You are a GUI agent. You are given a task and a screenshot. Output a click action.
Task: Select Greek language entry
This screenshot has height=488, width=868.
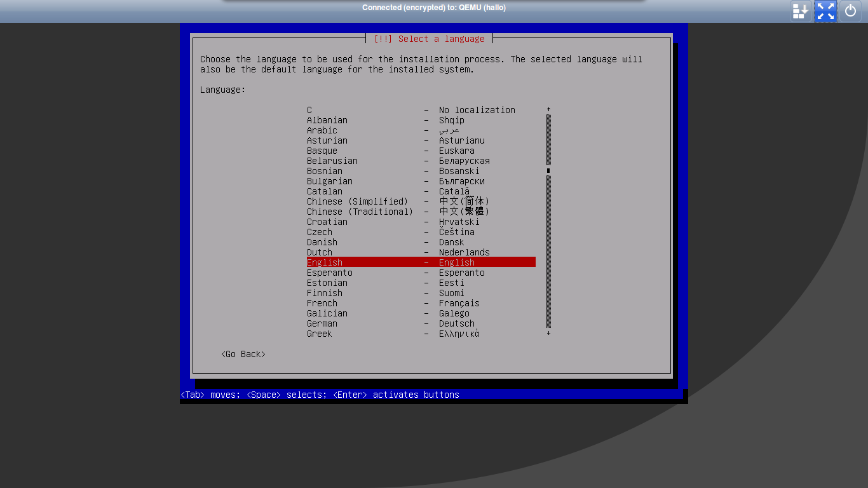coord(421,334)
